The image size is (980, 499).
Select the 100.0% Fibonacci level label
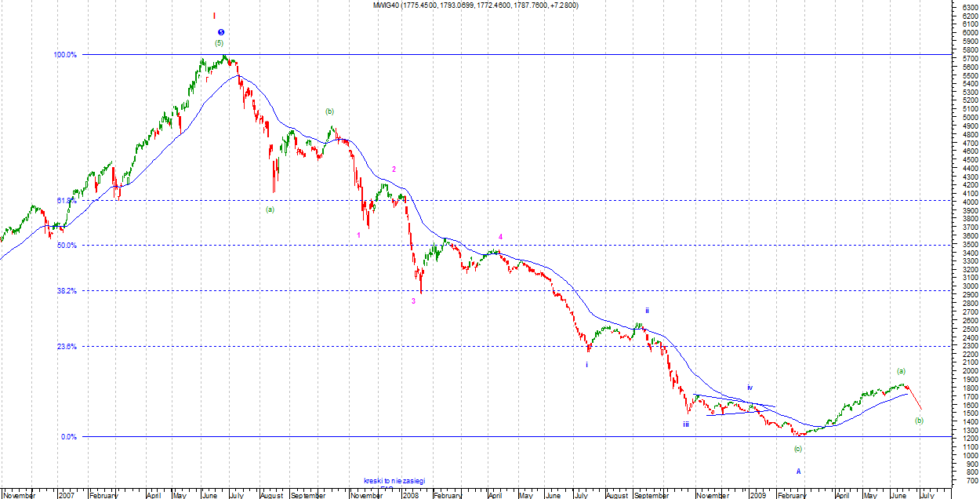tap(65, 55)
